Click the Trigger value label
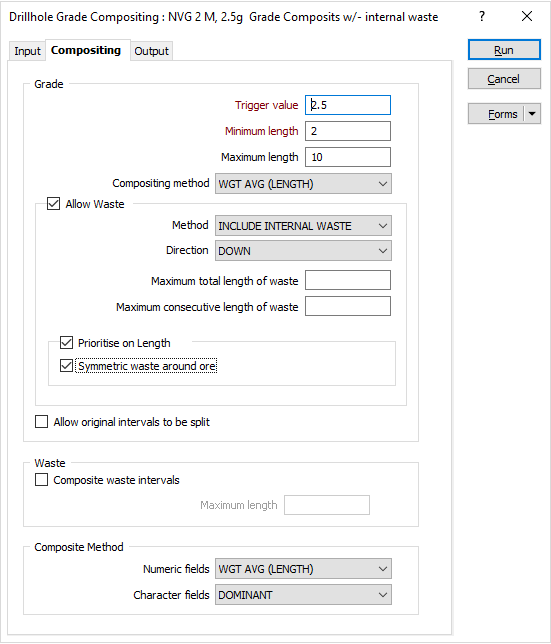 tap(266, 105)
